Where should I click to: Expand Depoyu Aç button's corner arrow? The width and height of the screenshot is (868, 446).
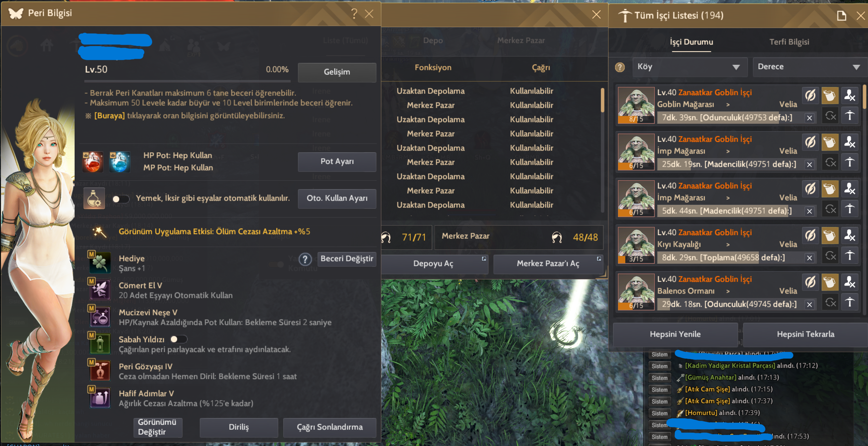tap(484, 259)
